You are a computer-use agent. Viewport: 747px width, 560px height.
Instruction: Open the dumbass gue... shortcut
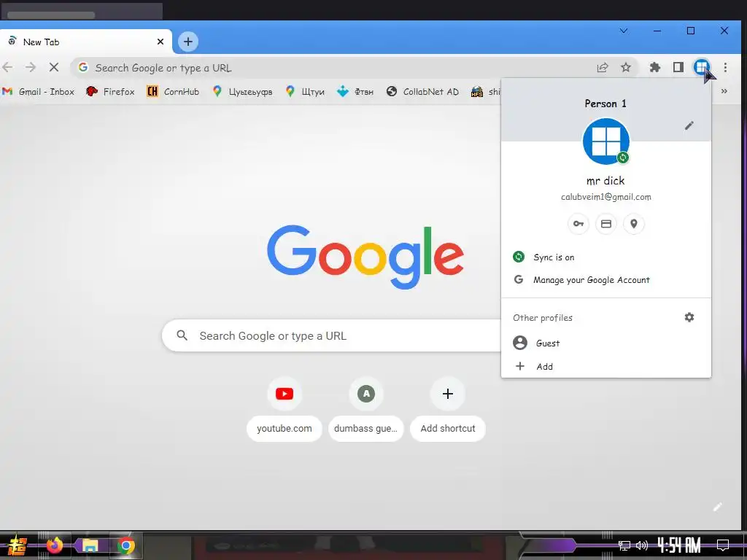[366, 411]
